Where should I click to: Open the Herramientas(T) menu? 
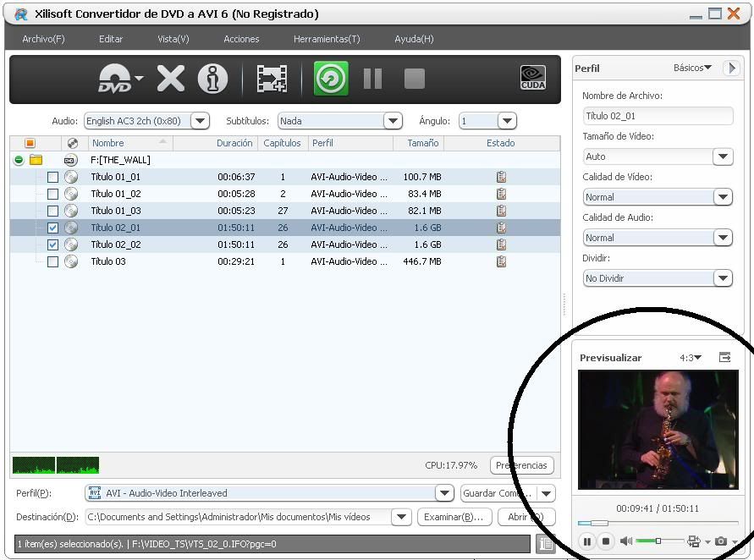[326, 39]
